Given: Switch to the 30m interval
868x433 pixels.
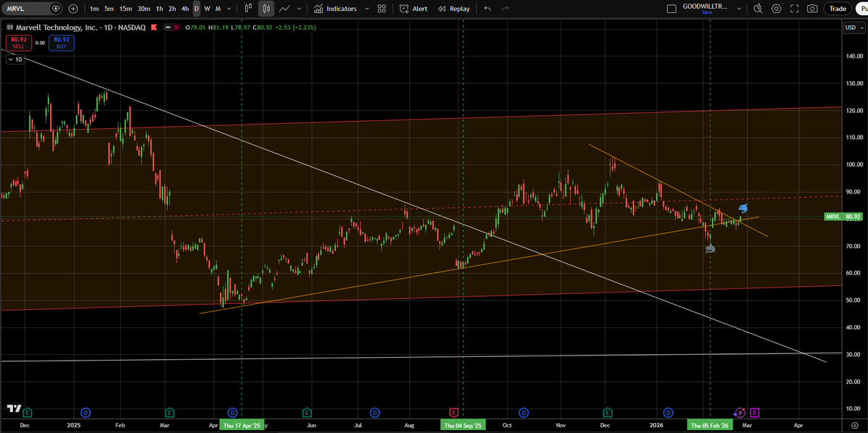Looking at the screenshot, I should (x=144, y=9).
